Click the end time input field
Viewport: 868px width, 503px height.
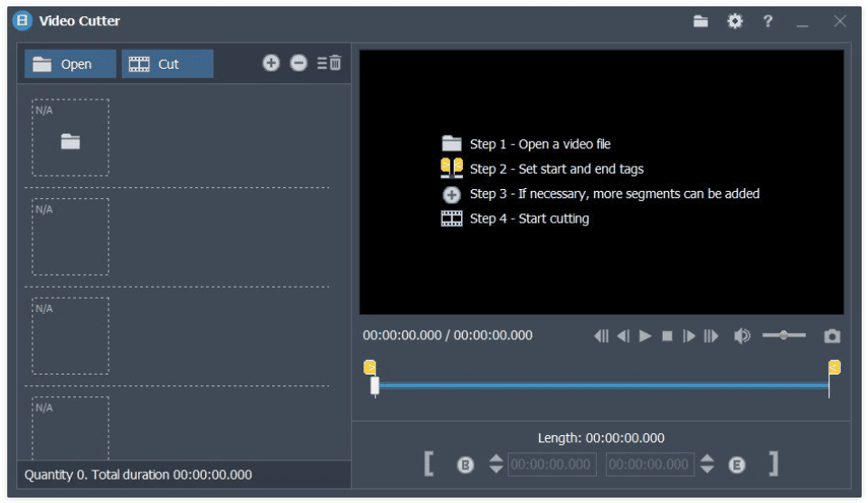650,464
